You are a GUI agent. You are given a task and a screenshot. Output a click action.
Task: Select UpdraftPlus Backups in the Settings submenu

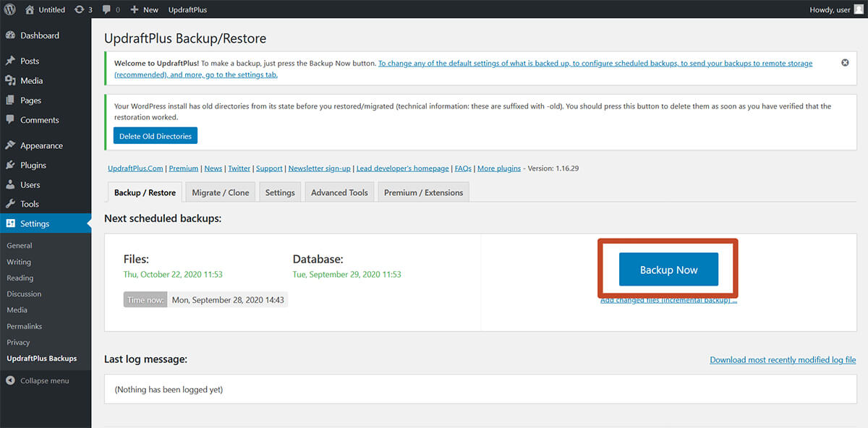tap(42, 358)
